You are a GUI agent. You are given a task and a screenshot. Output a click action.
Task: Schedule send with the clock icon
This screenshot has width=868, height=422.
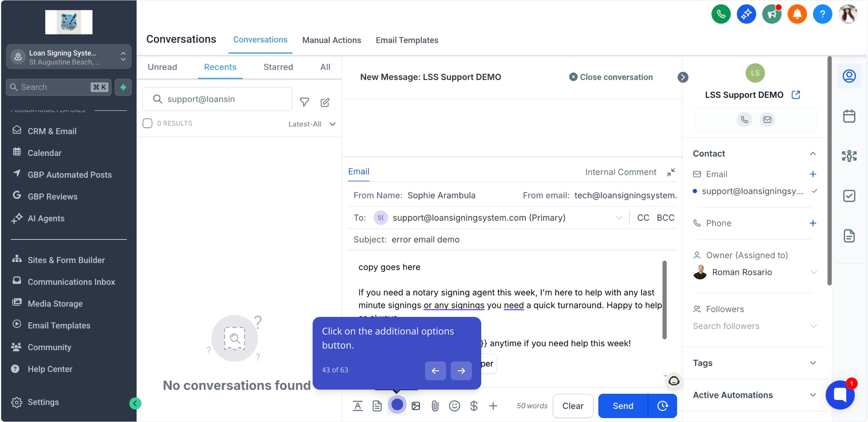tap(663, 406)
